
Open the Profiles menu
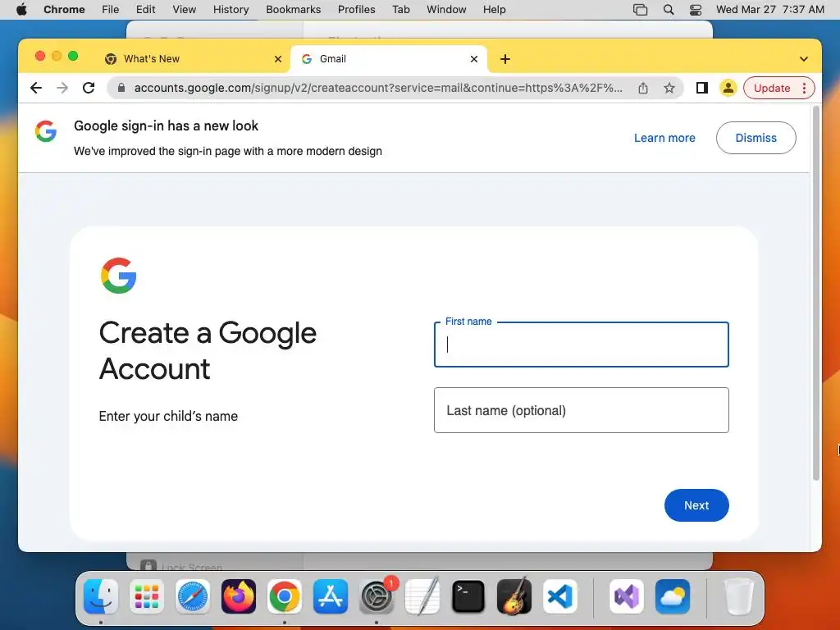coord(356,10)
